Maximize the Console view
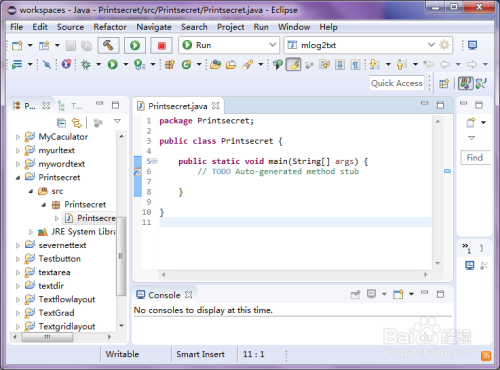This screenshot has width=500, height=370. click(440, 294)
